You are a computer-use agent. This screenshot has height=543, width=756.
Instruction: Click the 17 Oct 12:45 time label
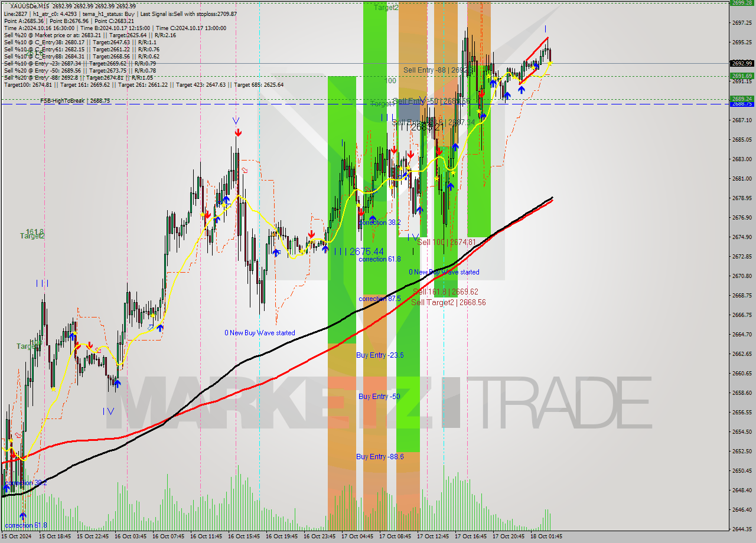432,537
